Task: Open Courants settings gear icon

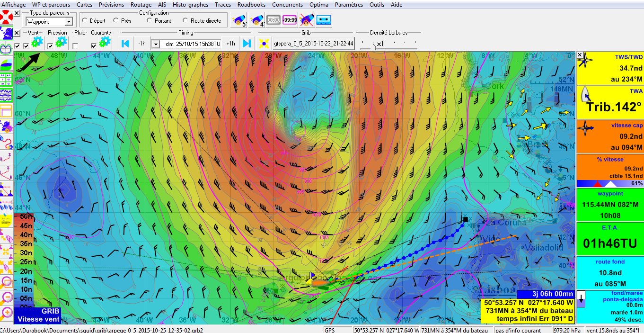Action: 105,43
